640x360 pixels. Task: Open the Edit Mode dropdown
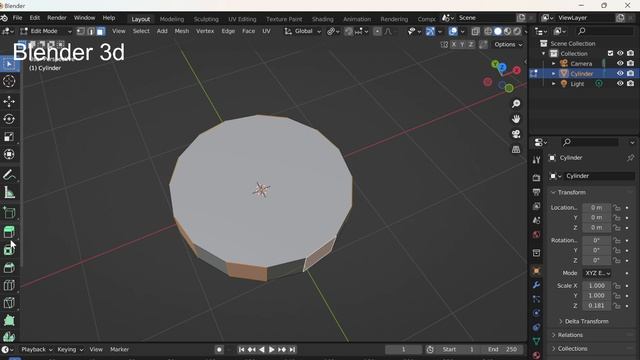point(46,31)
